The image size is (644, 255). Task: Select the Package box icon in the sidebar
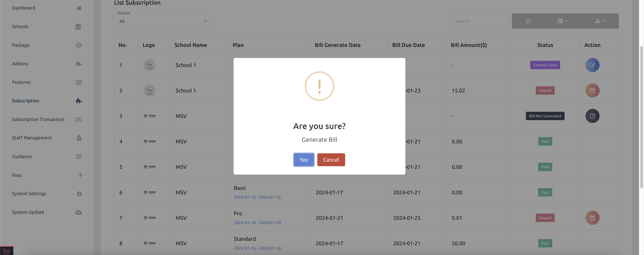(x=79, y=45)
